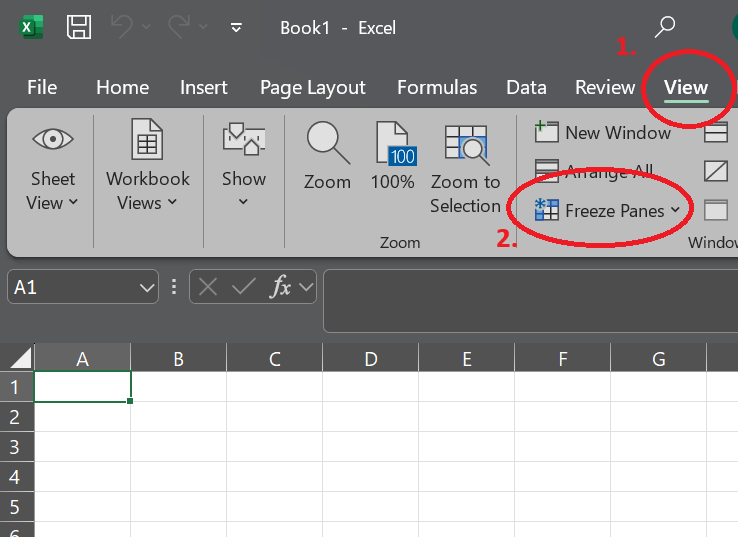738x537 pixels.
Task: Open the Freeze Panes dropdown
Action: pos(607,210)
